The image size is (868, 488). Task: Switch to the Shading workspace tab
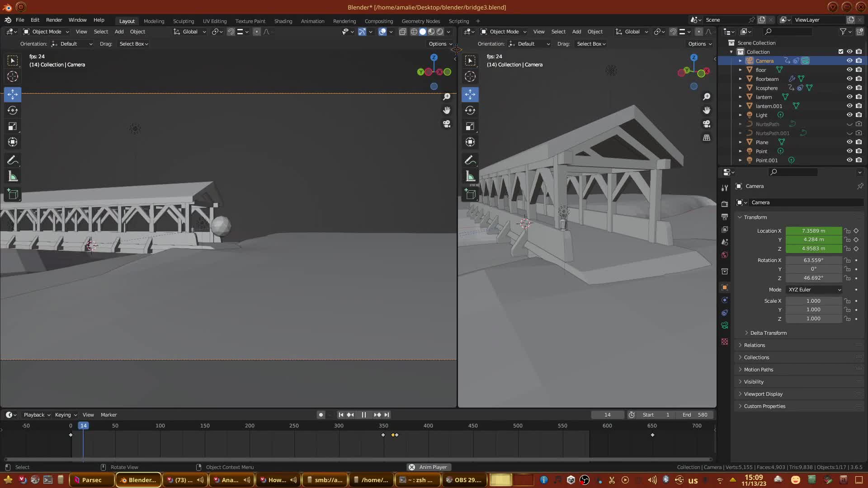283,21
